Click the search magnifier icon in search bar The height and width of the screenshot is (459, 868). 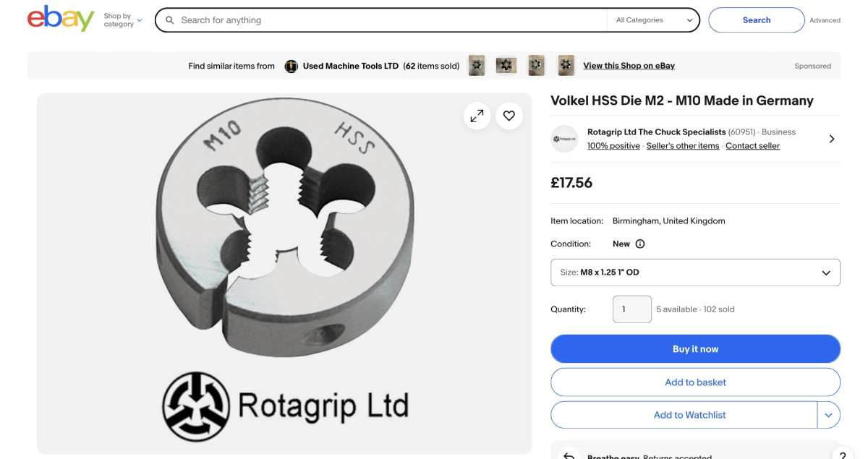tap(170, 20)
